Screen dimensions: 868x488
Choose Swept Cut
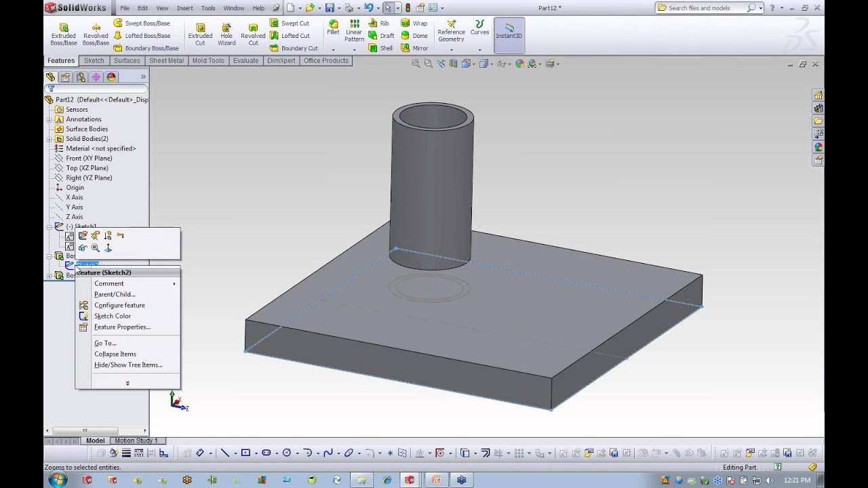[290, 23]
